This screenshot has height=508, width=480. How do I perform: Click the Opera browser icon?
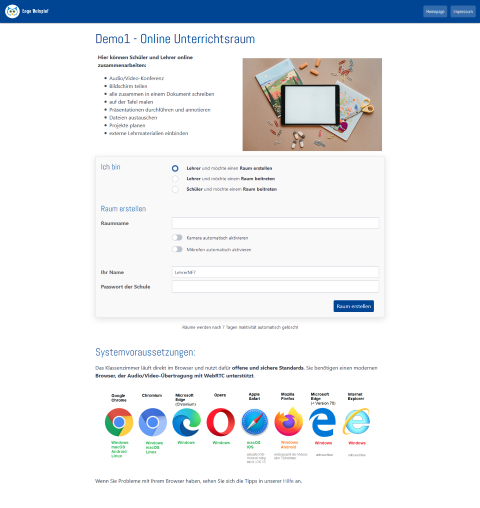coord(220,422)
